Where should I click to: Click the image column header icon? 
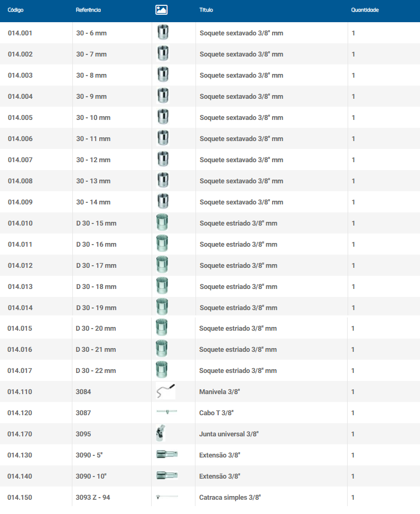(x=161, y=10)
